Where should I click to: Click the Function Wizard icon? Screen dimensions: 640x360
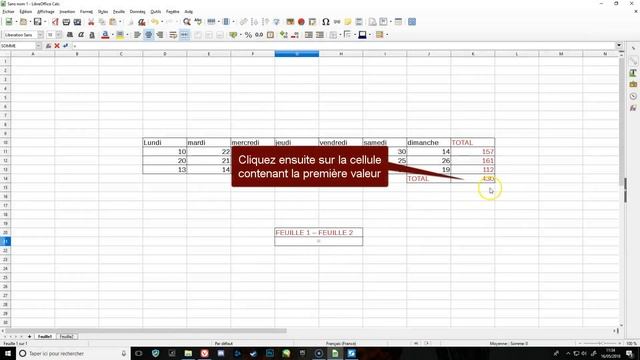point(49,46)
